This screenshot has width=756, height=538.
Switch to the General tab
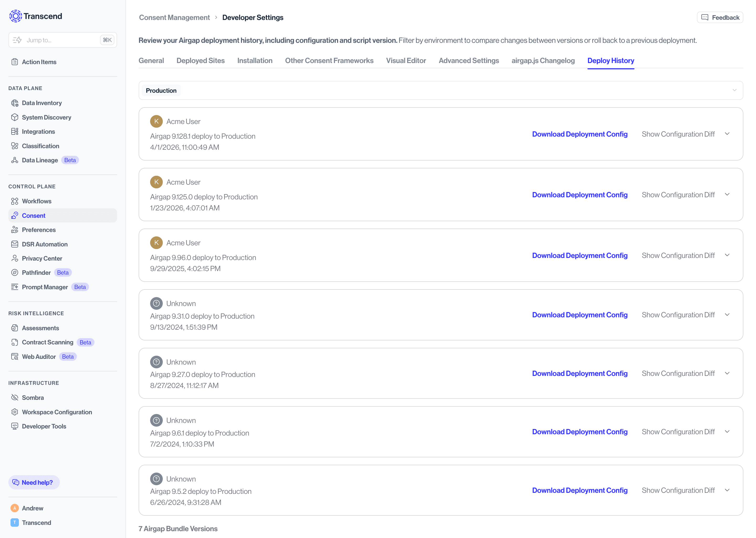151,61
